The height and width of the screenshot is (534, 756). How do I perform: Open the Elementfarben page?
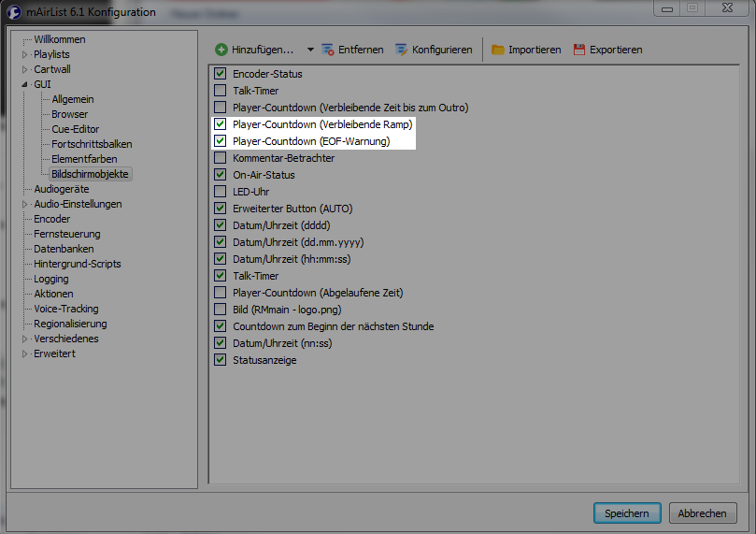click(84, 159)
